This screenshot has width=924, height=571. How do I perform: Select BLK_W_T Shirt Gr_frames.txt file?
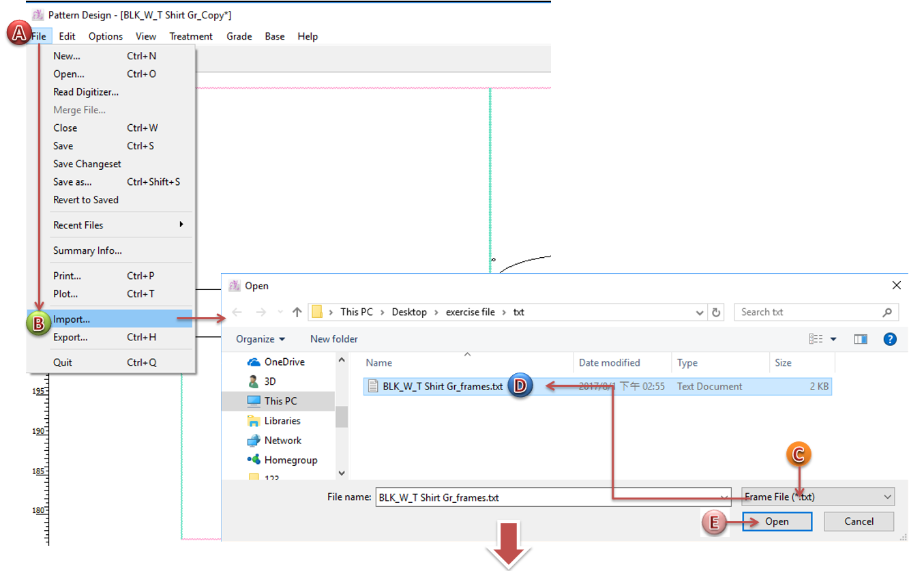click(x=442, y=386)
